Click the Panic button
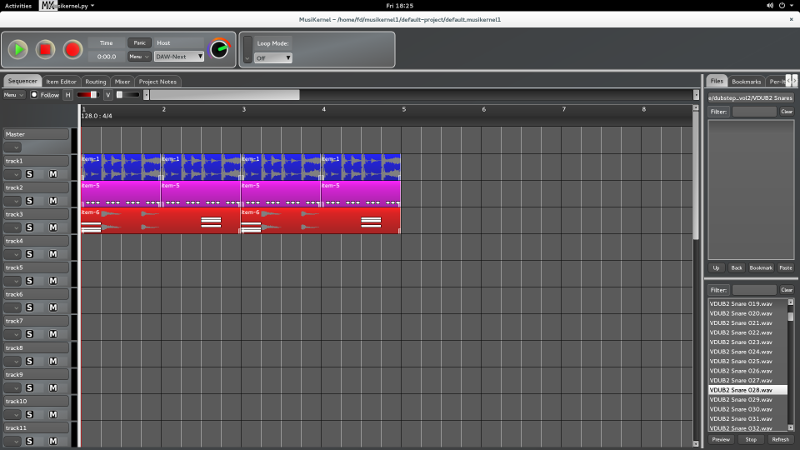This screenshot has width=800, height=450. (x=139, y=43)
